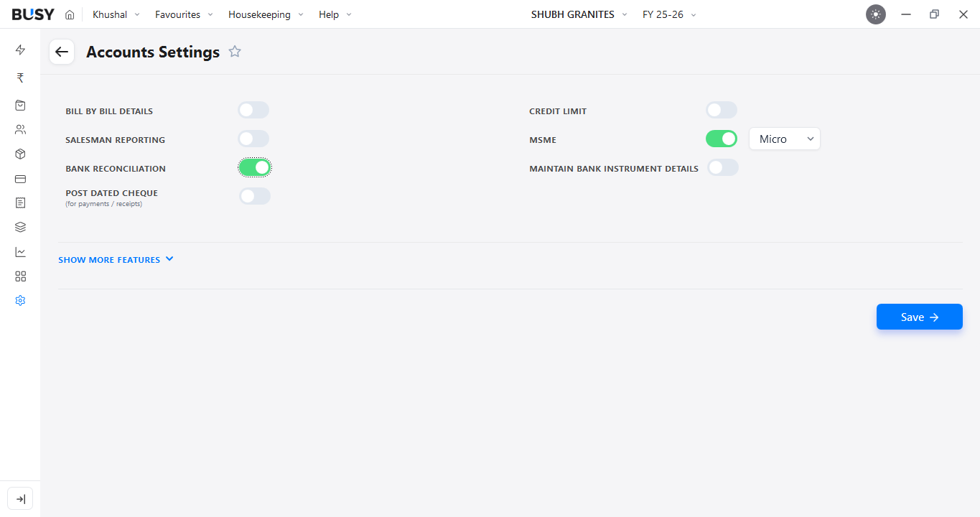Open the Khushal user menu
This screenshot has width=980, height=517.
point(116,14)
